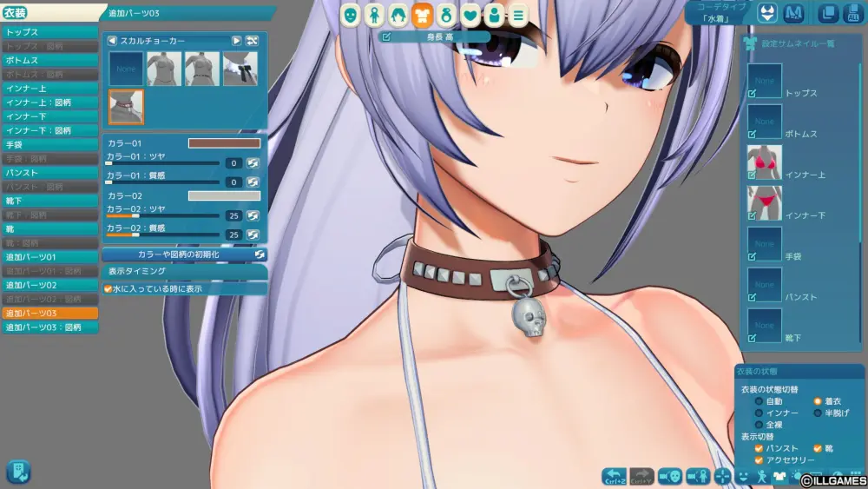Reset カラー01：質感 value icon
The width and height of the screenshot is (868, 489).
tap(253, 182)
